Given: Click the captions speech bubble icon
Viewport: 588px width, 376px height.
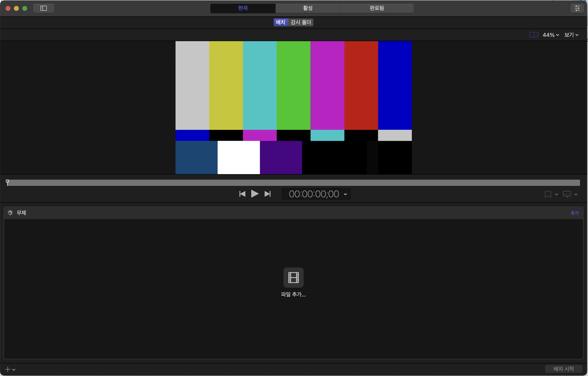Looking at the screenshot, I should click(x=567, y=194).
